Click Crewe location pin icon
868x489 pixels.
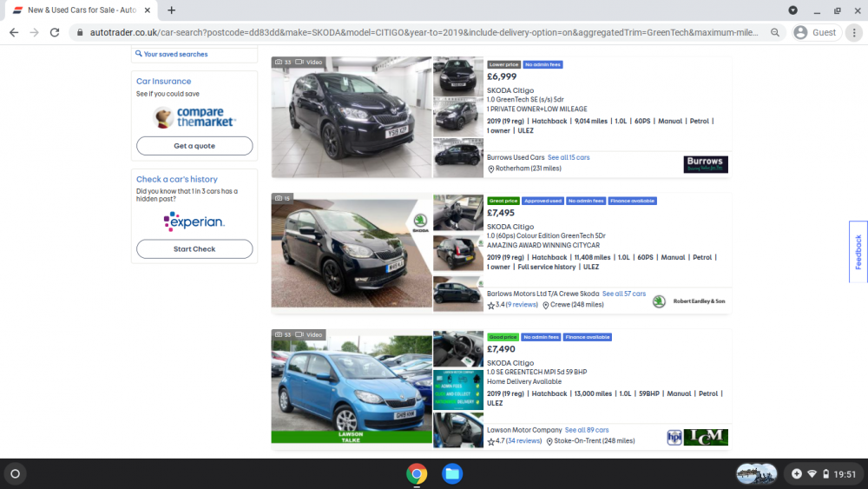[x=545, y=305]
